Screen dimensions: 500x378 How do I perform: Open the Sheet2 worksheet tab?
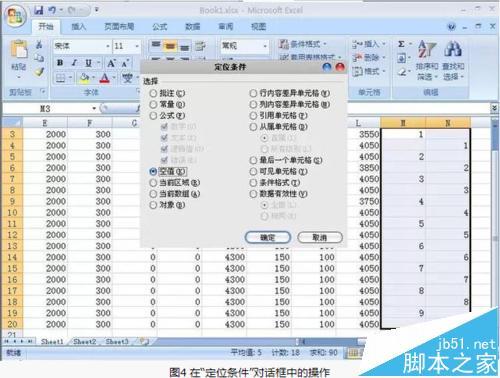click(84, 342)
